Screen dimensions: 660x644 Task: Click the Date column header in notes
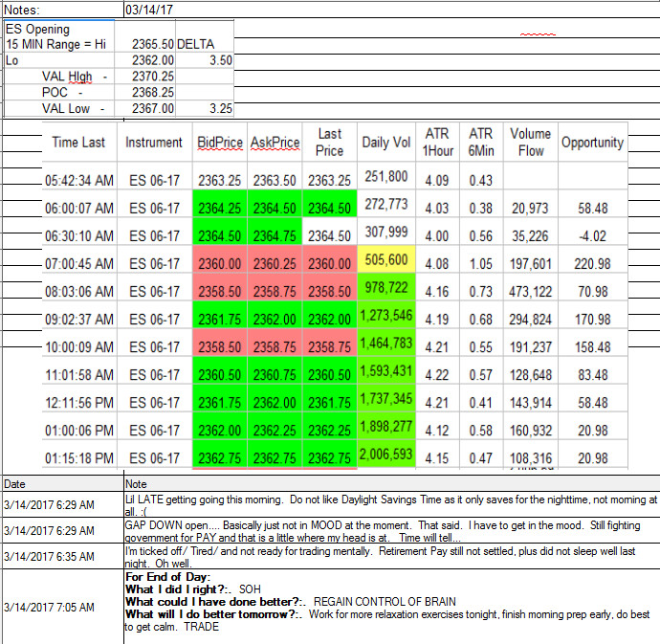[x=63, y=484]
